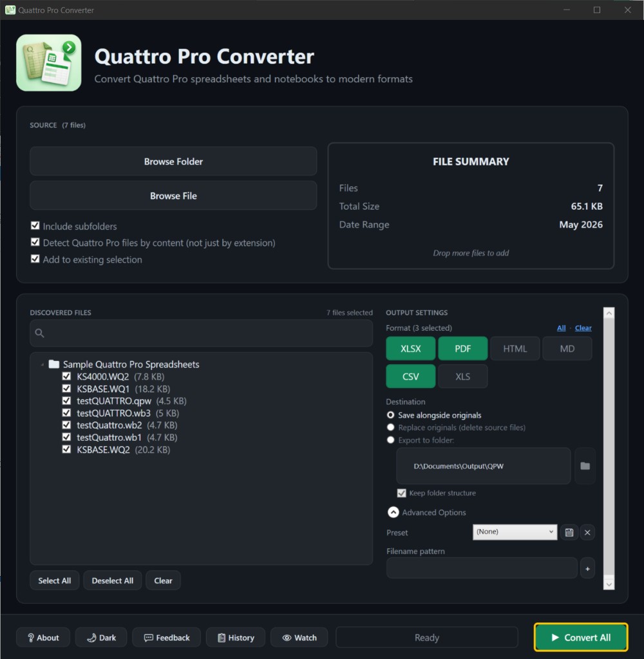Viewport: 644px width, 659px height.
Task: Delete the preset with the X icon
Action: (587, 532)
